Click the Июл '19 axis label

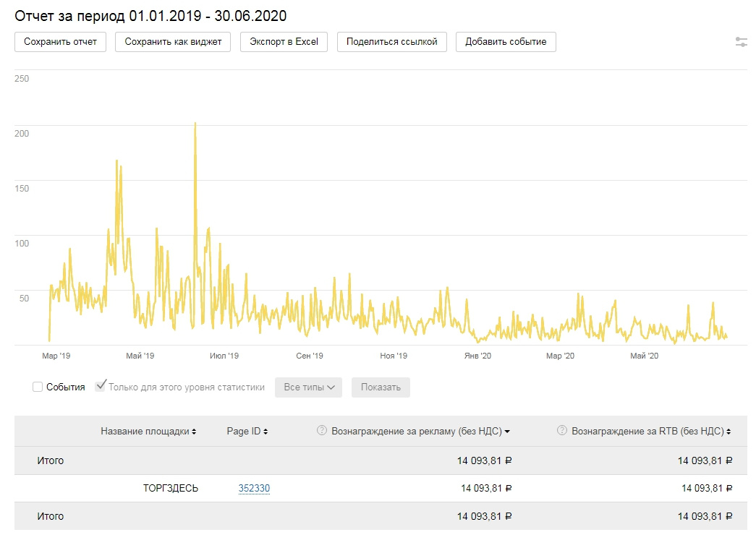224,356
